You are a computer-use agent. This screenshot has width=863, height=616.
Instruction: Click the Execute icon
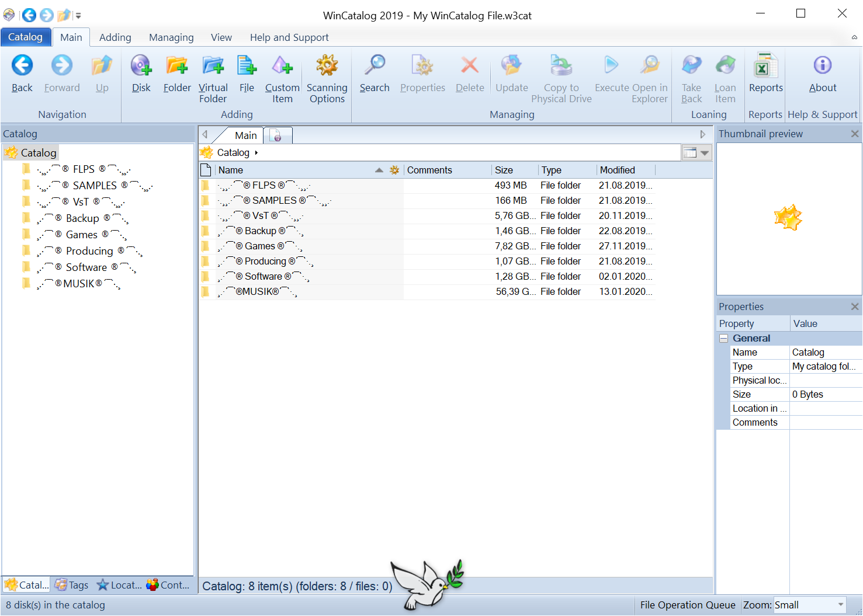pos(611,65)
